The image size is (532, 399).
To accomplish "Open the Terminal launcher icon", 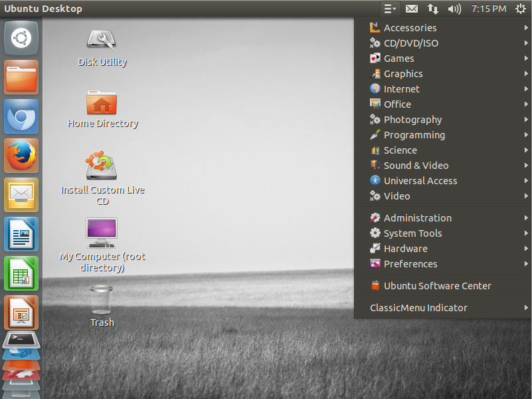I will tap(21, 340).
